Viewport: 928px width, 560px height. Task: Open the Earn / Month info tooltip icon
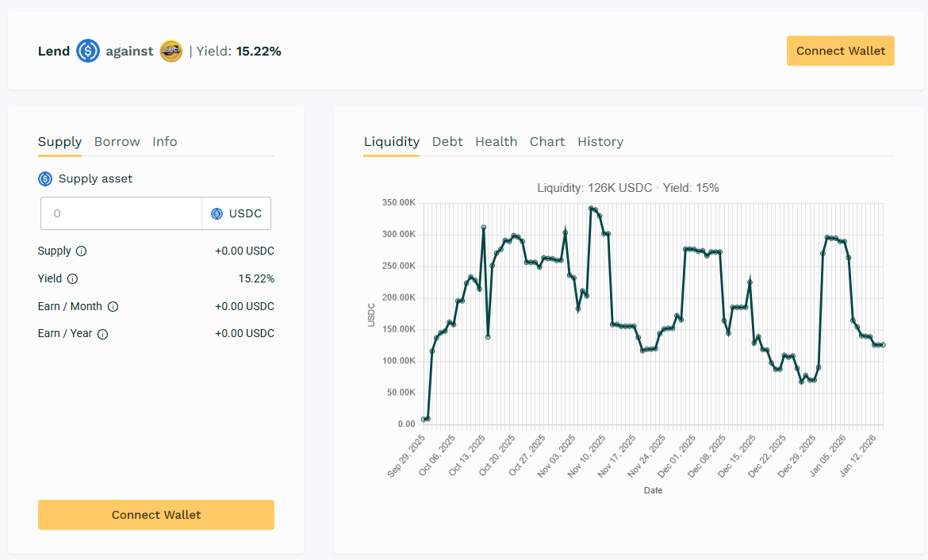coord(113,307)
